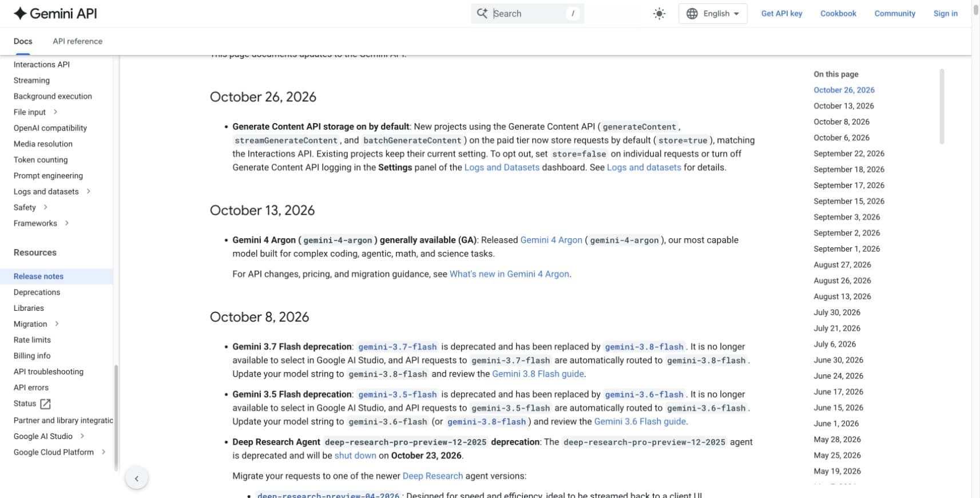Toggle the light/dark theme sun icon

[x=659, y=14]
